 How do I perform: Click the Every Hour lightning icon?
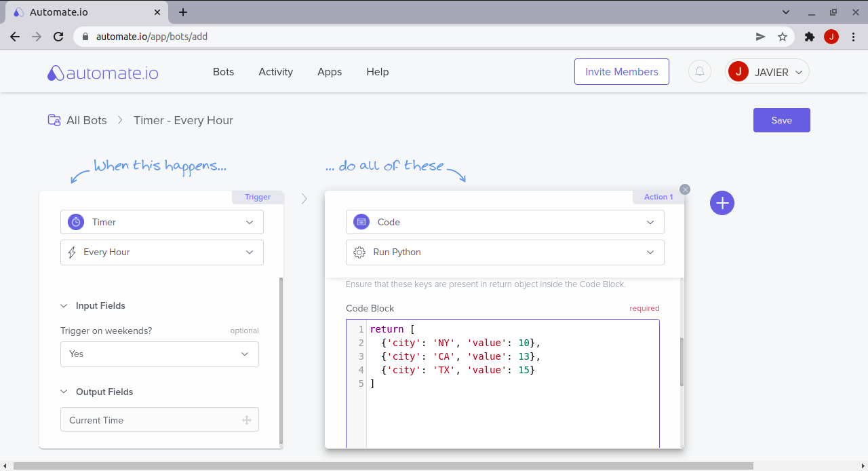pos(72,252)
